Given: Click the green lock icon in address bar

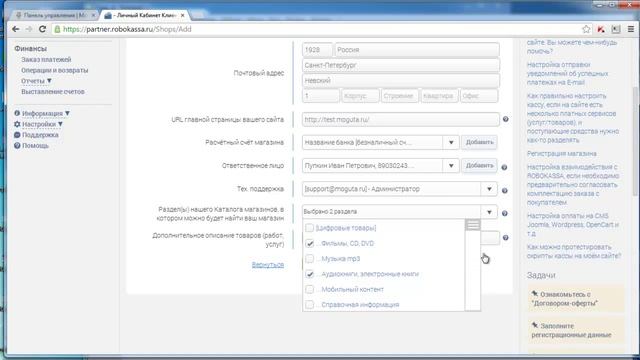Looking at the screenshot, I should coord(58,29).
